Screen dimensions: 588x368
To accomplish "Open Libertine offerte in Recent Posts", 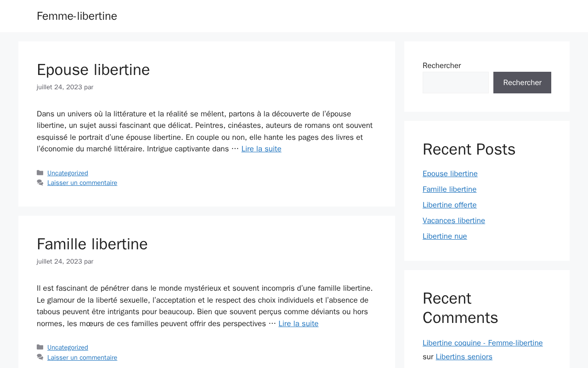I will 450,205.
